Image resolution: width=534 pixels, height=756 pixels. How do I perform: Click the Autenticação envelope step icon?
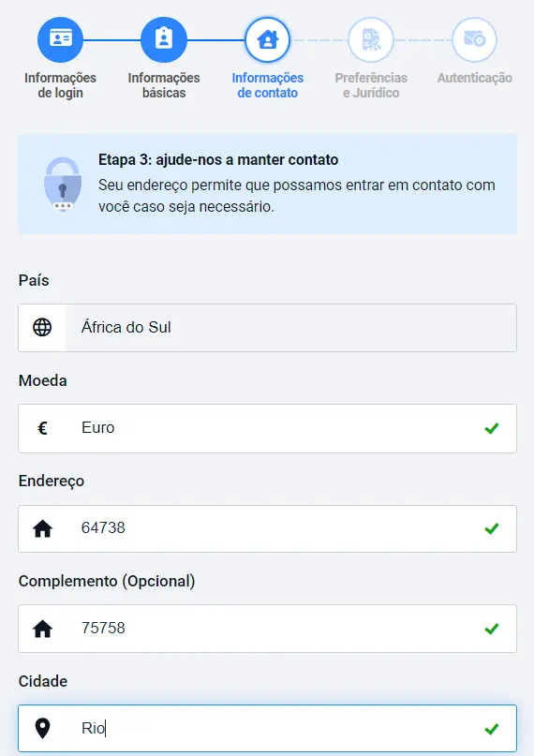tap(474, 39)
